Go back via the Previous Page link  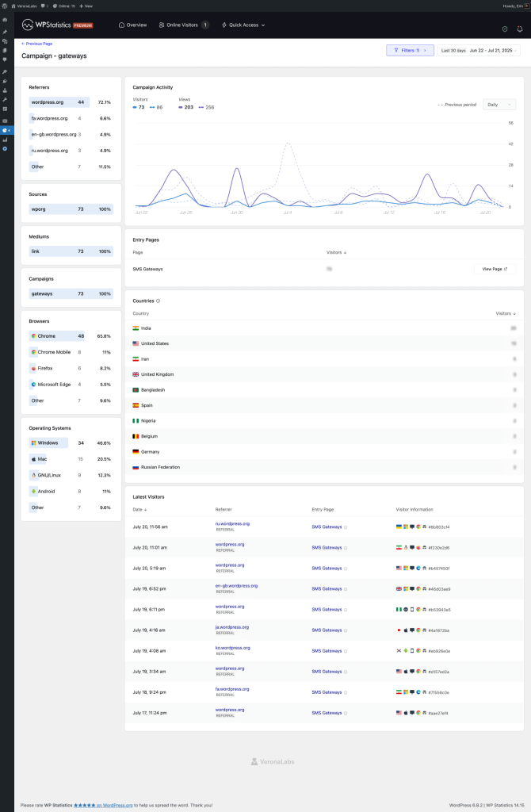click(x=36, y=44)
